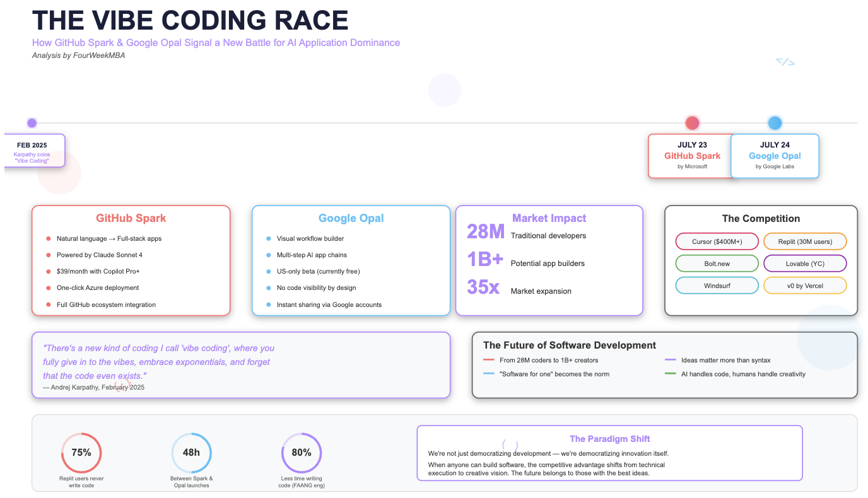
Task: Click the v0 by Vercel chip
Action: pos(805,285)
